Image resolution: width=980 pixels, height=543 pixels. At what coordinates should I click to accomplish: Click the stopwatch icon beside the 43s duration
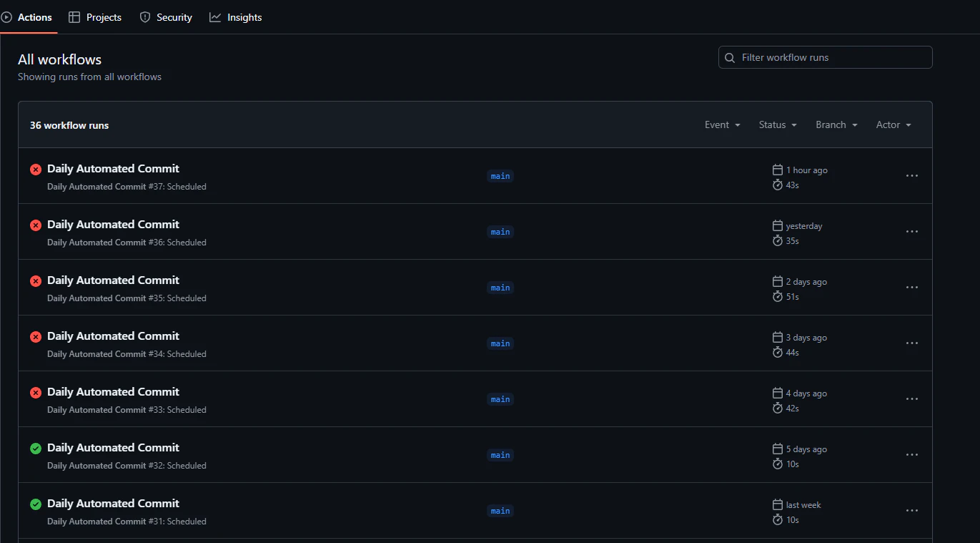[x=778, y=185]
